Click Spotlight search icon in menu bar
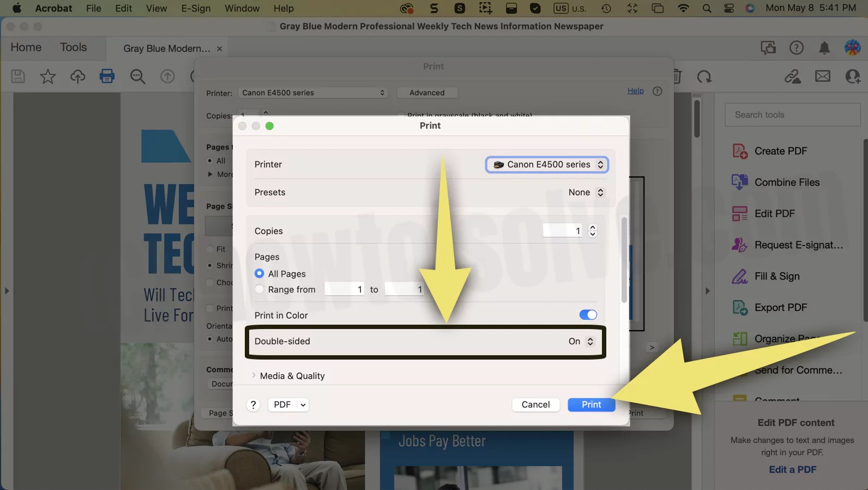The width and height of the screenshot is (868, 490). pyautogui.click(x=707, y=8)
